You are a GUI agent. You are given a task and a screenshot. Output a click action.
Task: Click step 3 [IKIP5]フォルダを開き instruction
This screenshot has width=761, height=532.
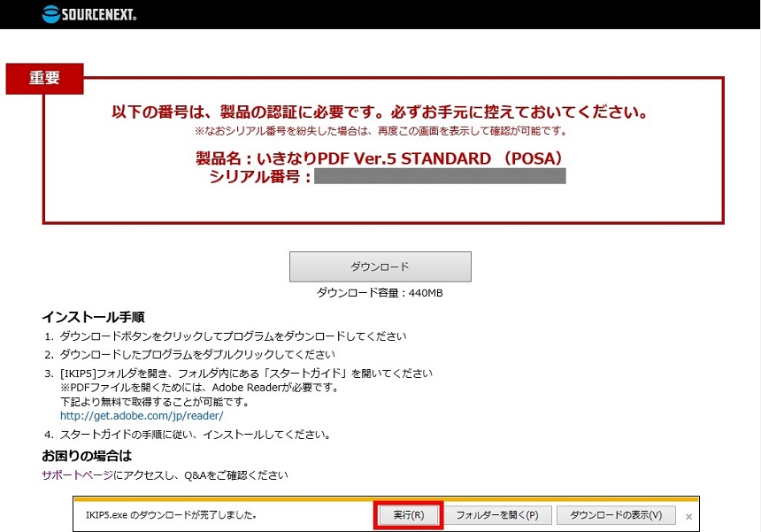tap(246, 374)
